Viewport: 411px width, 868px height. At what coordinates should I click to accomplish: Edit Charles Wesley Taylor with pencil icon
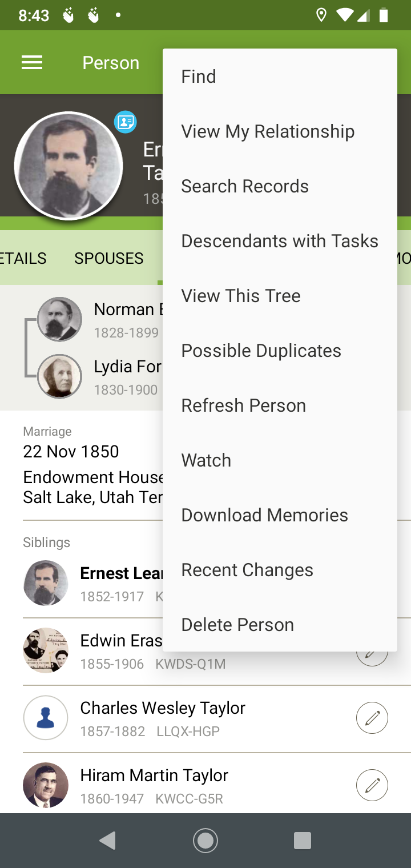pyautogui.click(x=372, y=718)
